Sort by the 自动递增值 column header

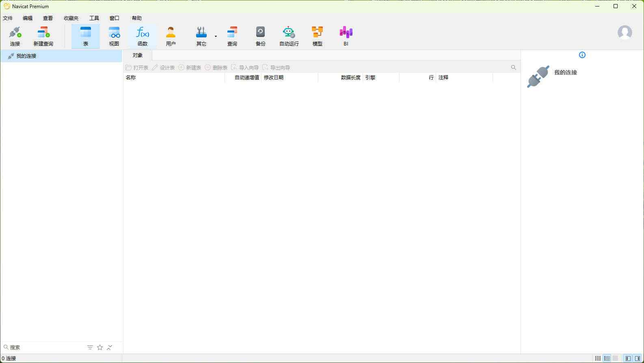[243, 77]
